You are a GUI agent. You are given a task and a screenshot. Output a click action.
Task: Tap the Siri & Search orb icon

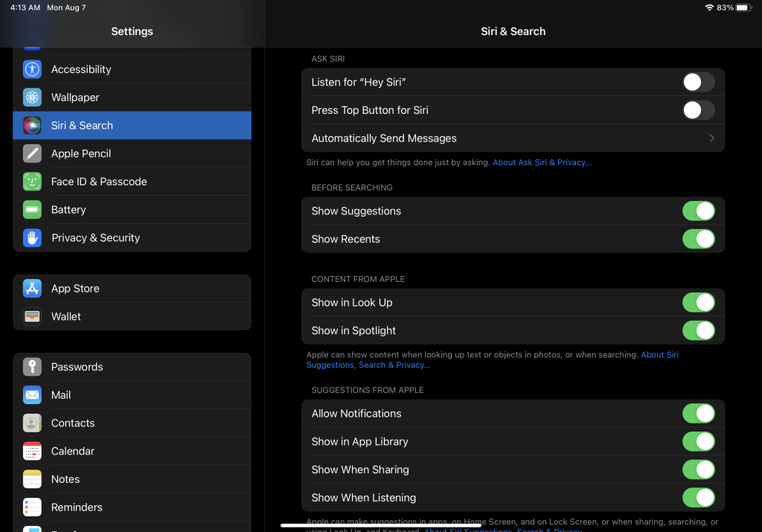pyautogui.click(x=32, y=125)
